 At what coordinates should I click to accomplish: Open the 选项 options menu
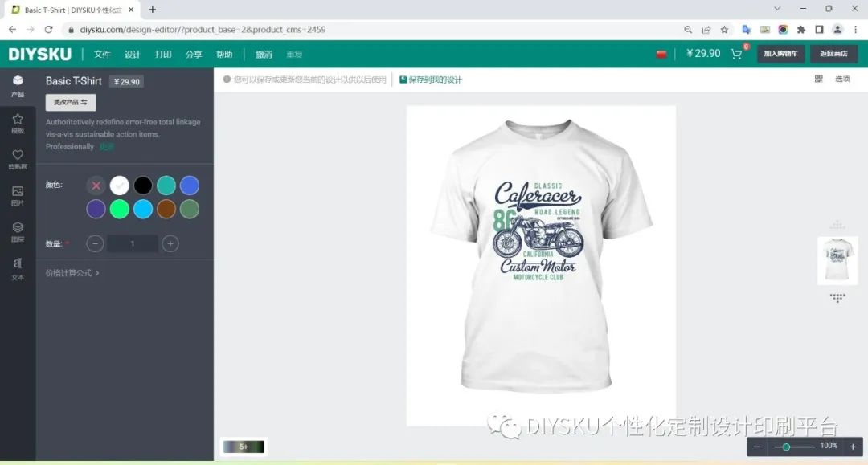pos(841,79)
